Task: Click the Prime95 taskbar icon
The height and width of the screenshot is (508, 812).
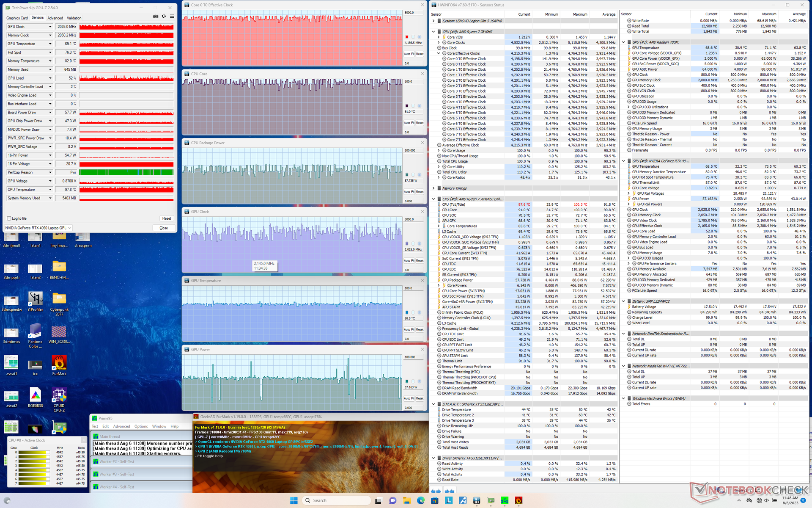Action: point(505,500)
